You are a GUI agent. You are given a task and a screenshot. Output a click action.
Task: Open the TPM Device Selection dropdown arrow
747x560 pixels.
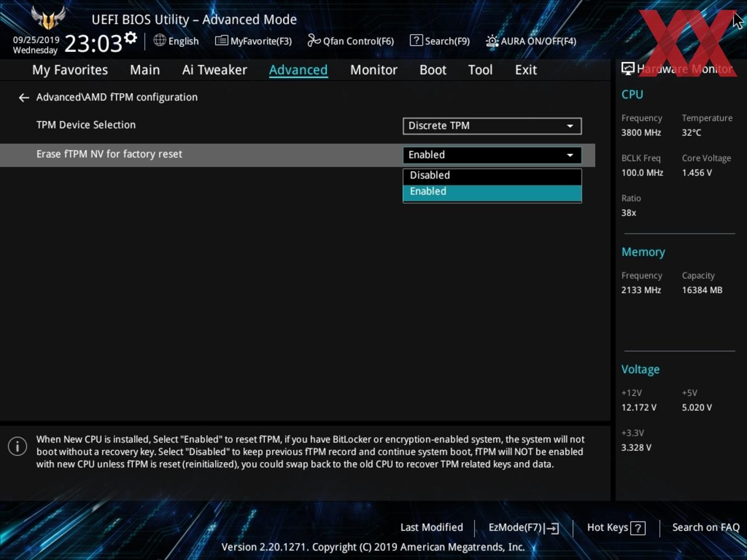click(570, 126)
